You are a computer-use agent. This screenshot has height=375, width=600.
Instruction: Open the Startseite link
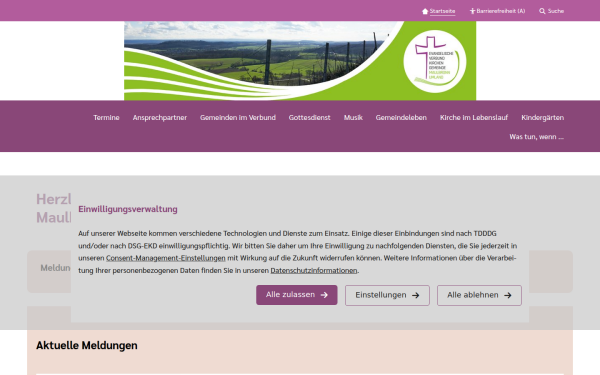click(x=442, y=11)
